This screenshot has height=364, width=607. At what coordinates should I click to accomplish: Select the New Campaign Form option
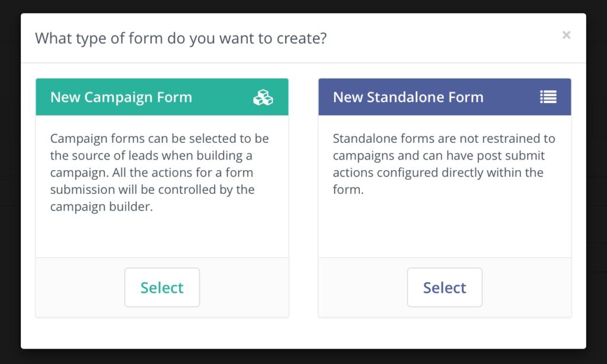click(162, 288)
